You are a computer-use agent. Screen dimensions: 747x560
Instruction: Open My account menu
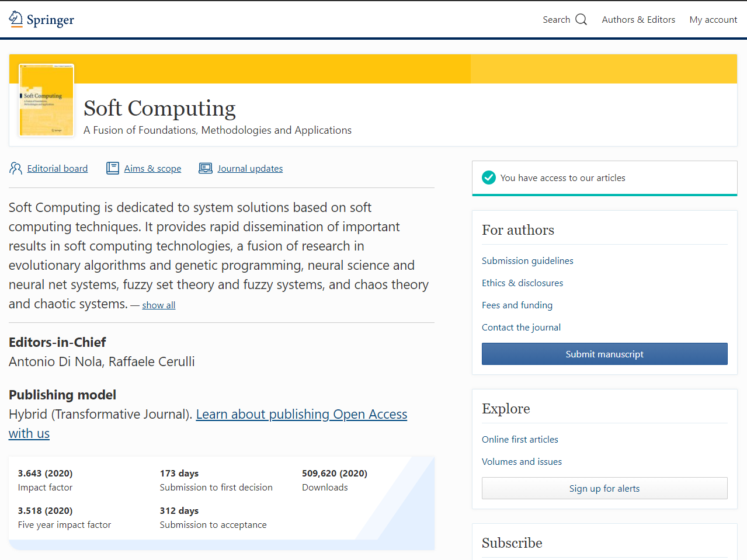[713, 20]
